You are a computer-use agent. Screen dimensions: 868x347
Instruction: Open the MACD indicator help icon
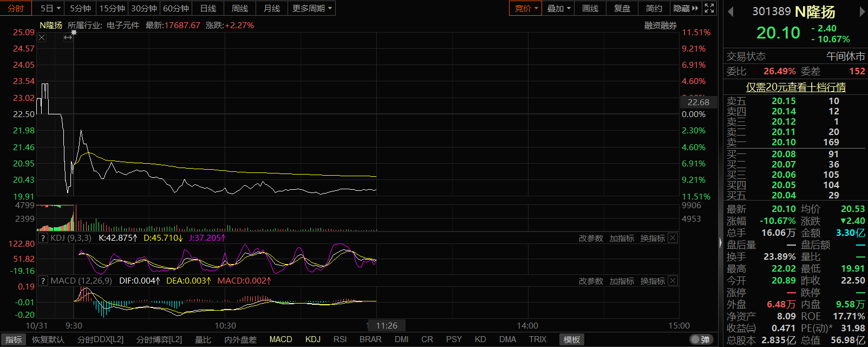click(43, 281)
